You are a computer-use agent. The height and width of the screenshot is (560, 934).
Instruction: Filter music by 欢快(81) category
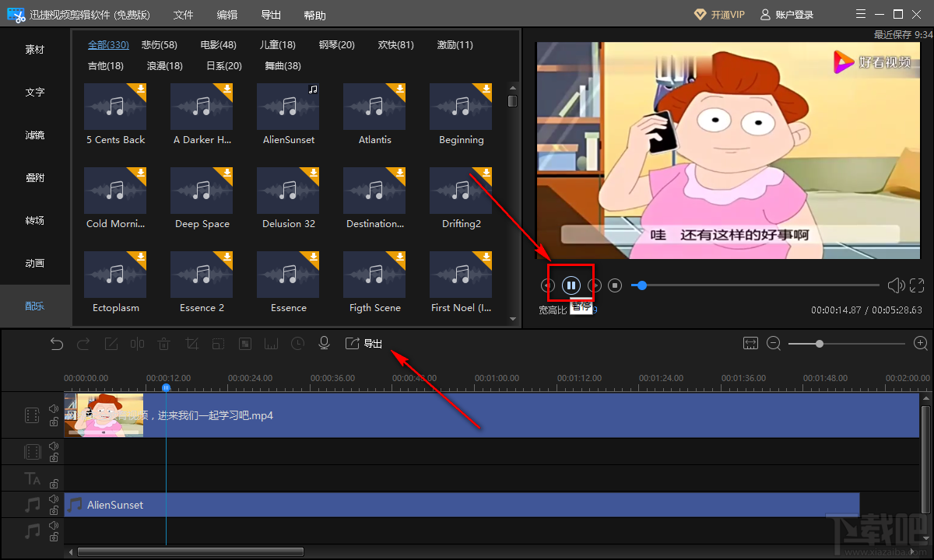point(396,45)
